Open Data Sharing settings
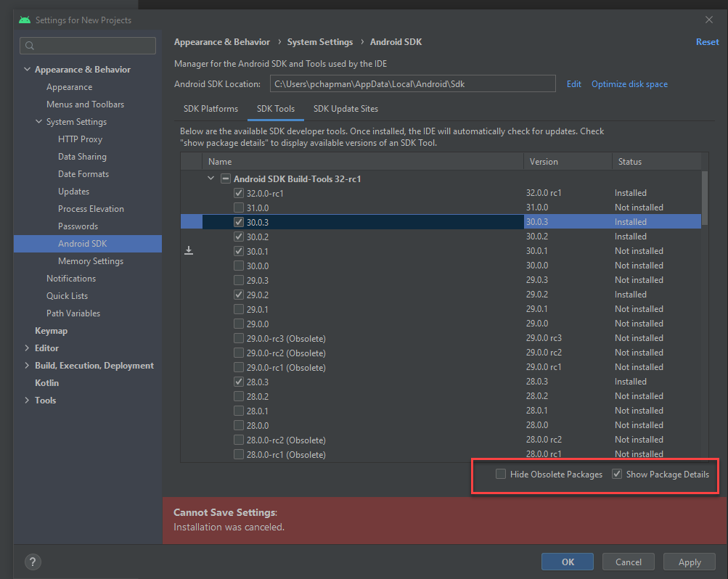This screenshot has height=579, width=728. 82,156
